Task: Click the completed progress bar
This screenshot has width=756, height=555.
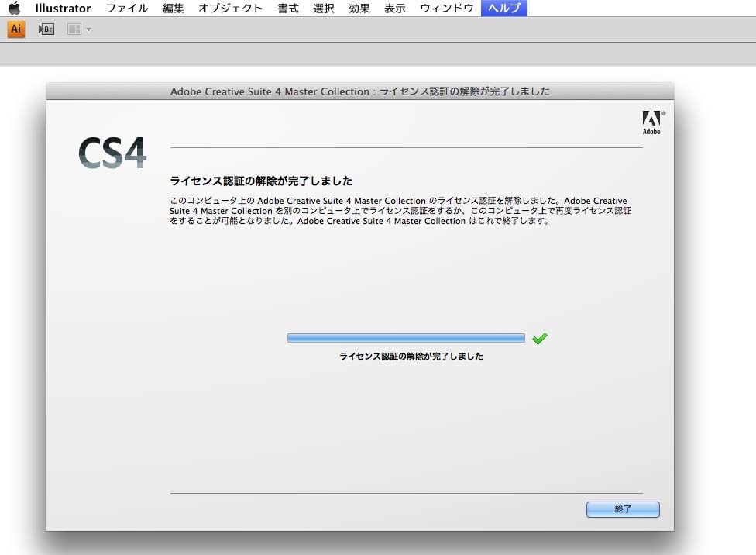Action: [x=406, y=338]
